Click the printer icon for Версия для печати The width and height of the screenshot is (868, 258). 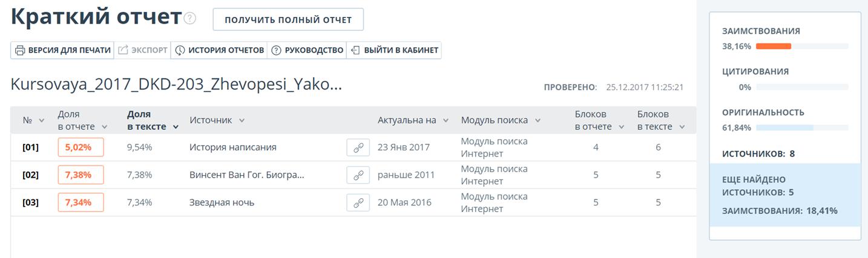coord(20,50)
